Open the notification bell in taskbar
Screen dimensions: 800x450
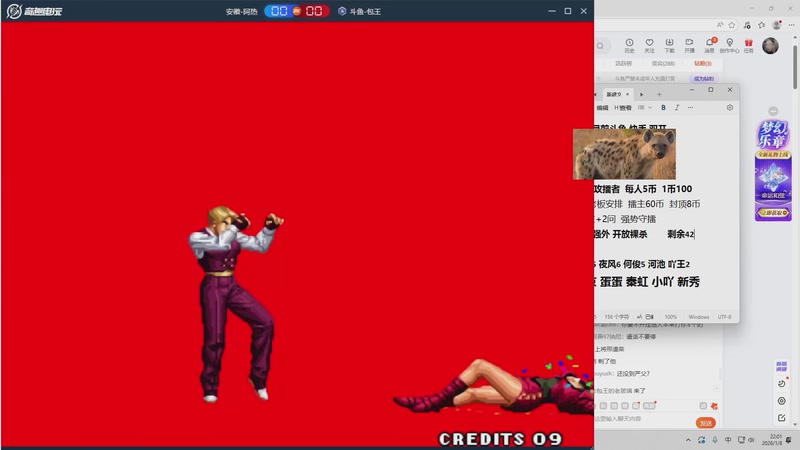[789, 440]
